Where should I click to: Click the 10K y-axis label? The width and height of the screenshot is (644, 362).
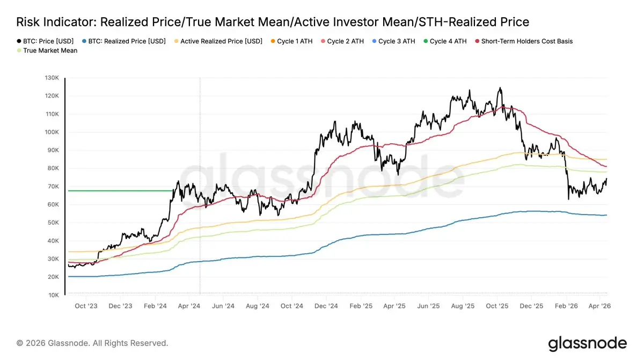(x=53, y=295)
